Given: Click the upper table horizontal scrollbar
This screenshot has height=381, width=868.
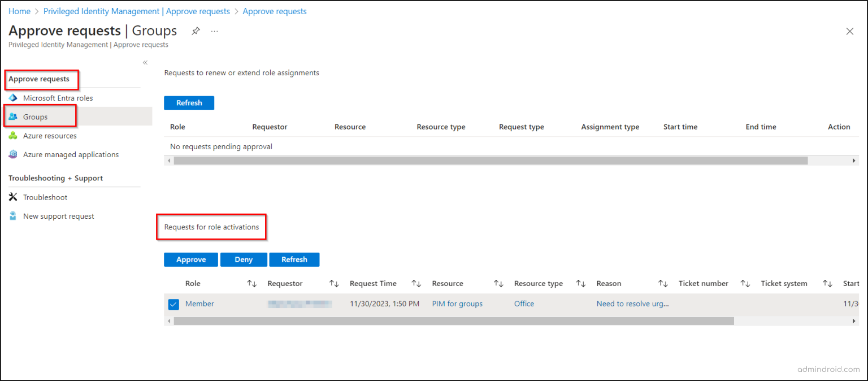Looking at the screenshot, I should (491, 161).
